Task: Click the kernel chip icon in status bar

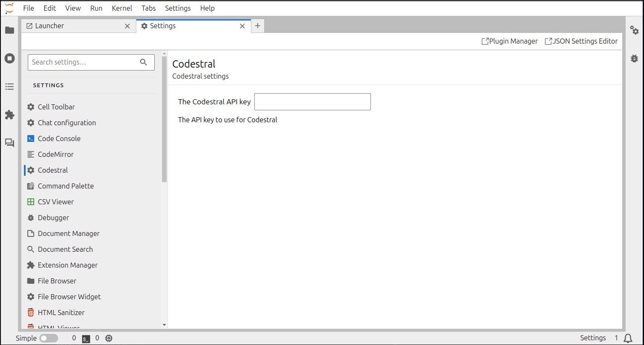Action: [x=109, y=338]
